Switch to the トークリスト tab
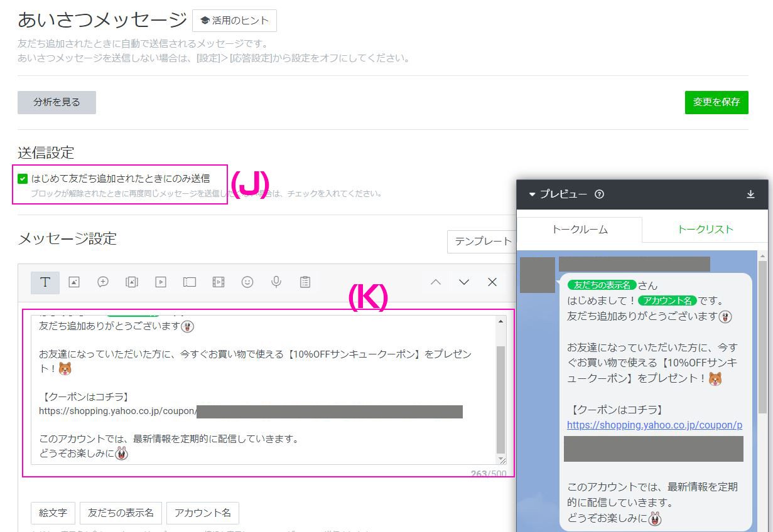Image resolution: width=773 pixels, height=532 pixels. 705,230
